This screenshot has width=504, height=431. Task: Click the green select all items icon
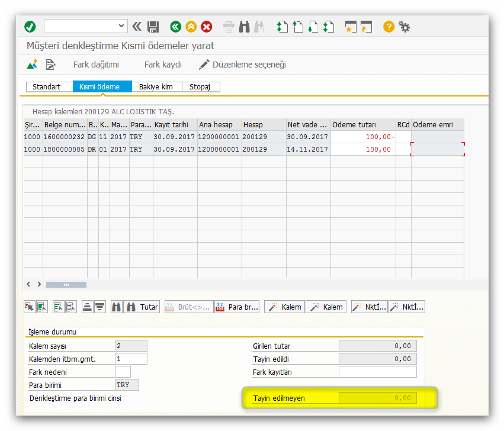[42, 307]
